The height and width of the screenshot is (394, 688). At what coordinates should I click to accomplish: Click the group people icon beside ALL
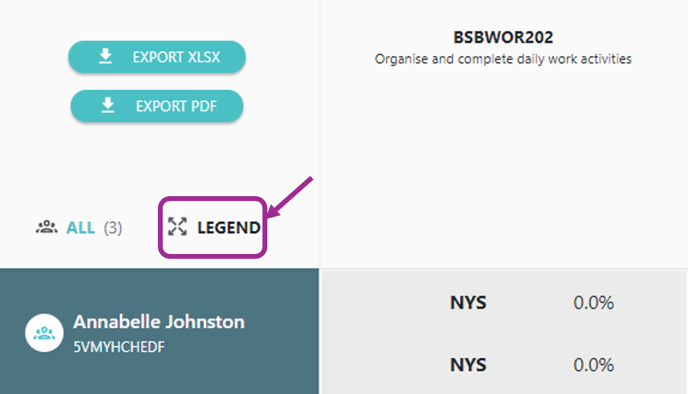pos(47,227)
